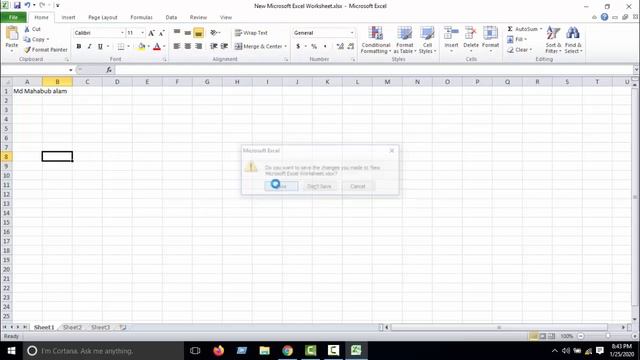This screenshot has width=640, height=360.
Task: Apply Align Text Right
Action: coord(199,46)
